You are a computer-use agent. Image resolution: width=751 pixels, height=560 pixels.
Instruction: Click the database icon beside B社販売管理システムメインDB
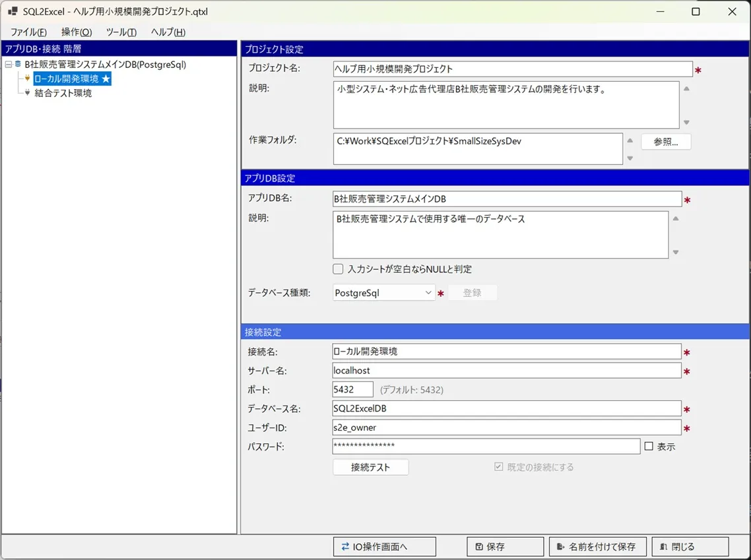pyautogui.click(x=18, y=64)
